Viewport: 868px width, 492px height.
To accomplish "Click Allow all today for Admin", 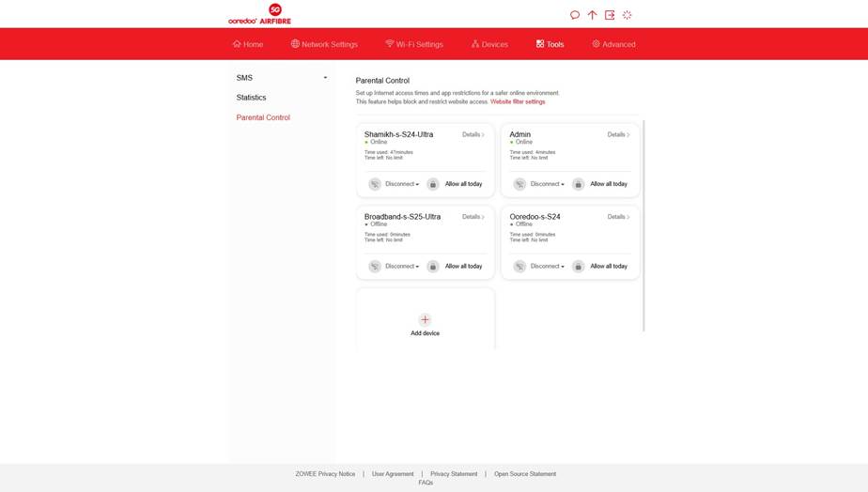I will [609, 184].
